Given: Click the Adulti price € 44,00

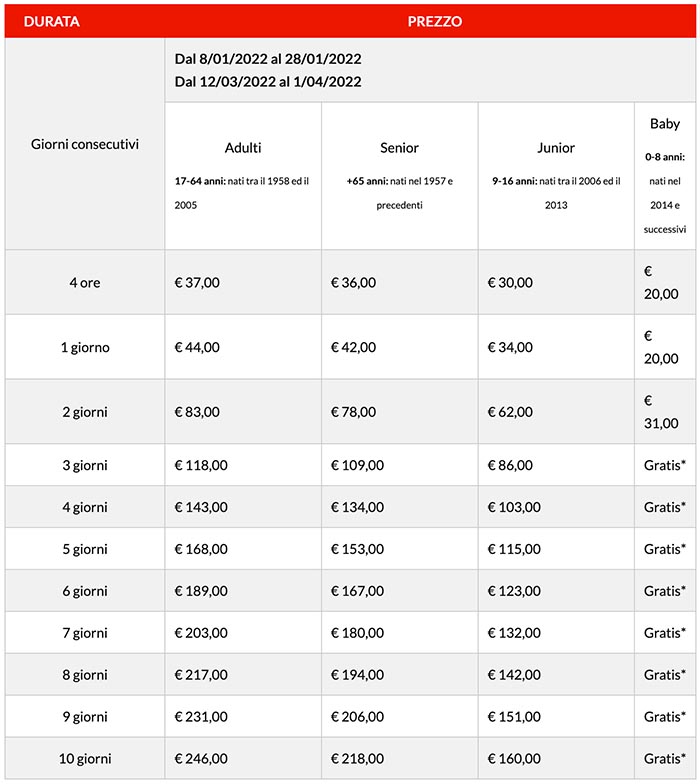Looking at the screenshot, I should point(197,348).
